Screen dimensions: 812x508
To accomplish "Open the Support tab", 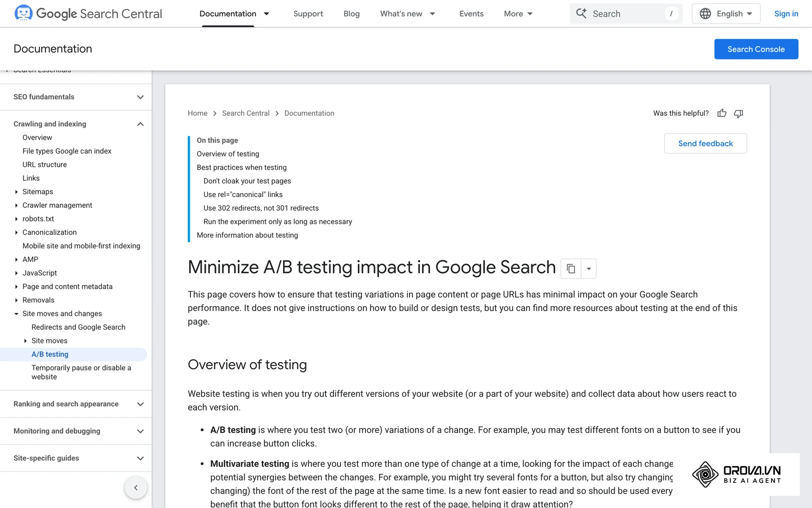I will tap(308, 14).
